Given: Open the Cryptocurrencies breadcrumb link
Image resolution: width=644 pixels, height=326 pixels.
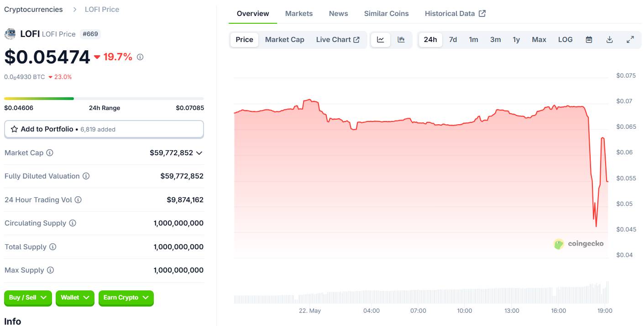Looking at the screenshot, I should pos(33,9).
